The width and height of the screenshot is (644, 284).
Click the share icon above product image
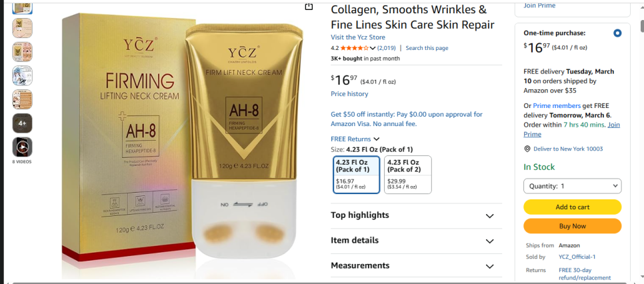(x=309, y=6)
